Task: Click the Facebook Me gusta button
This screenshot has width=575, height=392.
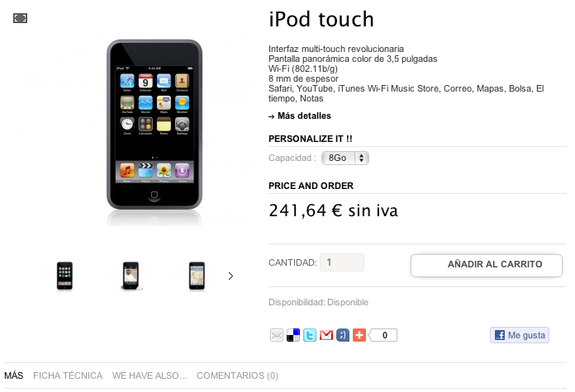Action: pyautogui.click(x=520, y=335)
